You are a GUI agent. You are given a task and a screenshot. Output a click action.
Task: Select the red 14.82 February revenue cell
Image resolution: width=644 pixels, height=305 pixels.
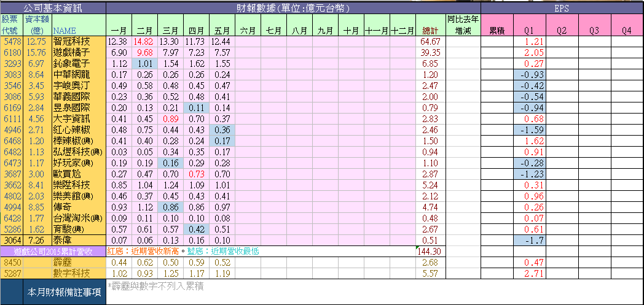pyautogui.click(x=145, y=41)
